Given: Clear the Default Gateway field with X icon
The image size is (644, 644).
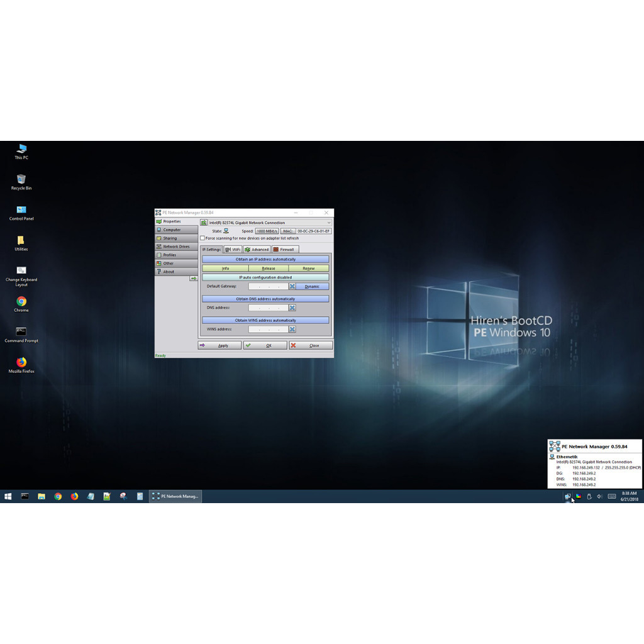Looking at the screenshot, I should 292,286.
